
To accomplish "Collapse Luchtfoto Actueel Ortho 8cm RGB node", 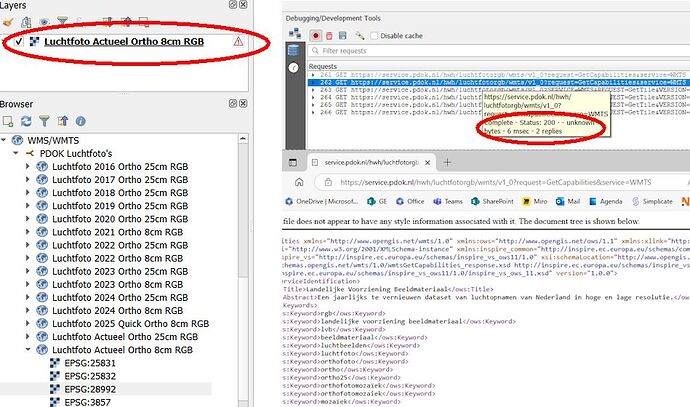I will 28,349.
